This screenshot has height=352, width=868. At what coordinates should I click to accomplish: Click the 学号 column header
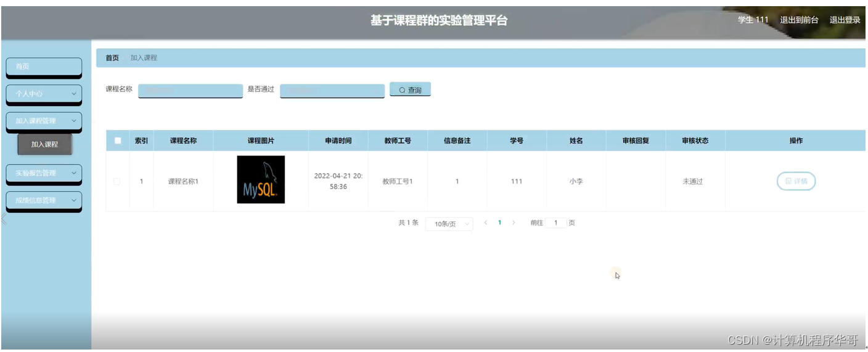pos(517,141)
